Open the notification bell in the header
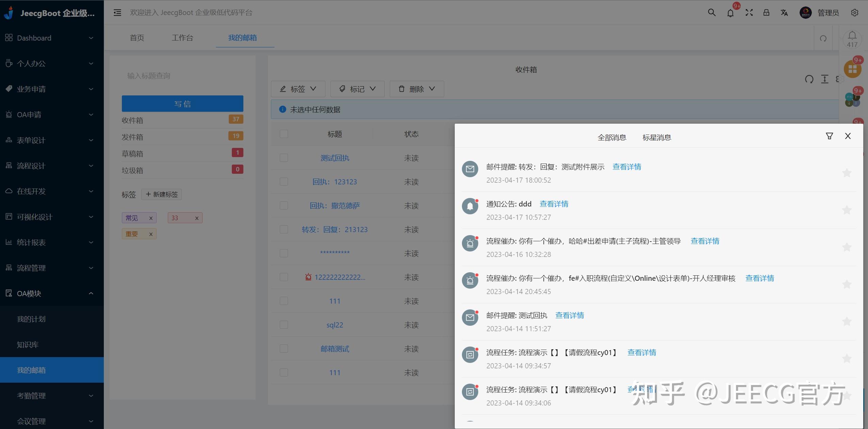Viewport: 868px width, 429px height. 730,12
